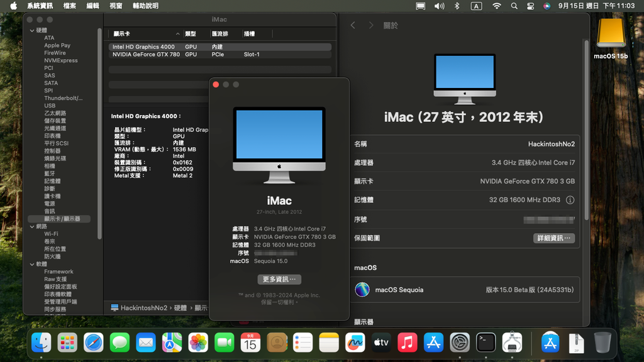Select USB in hardware sidebar

50,106
